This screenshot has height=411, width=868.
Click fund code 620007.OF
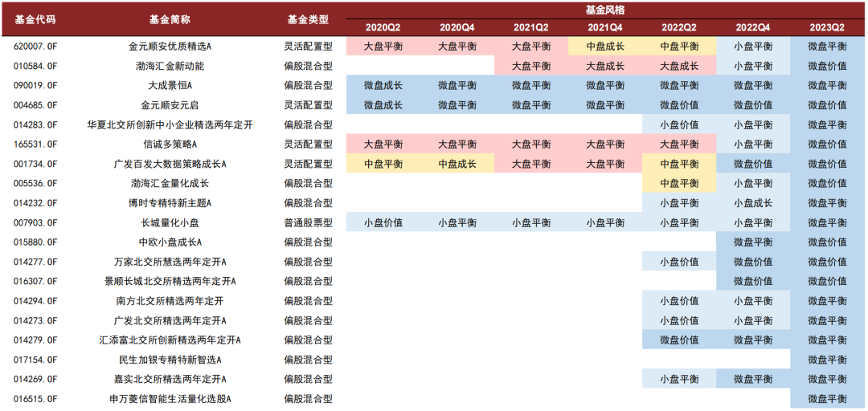pyautogui.click(x=35, y=47)
